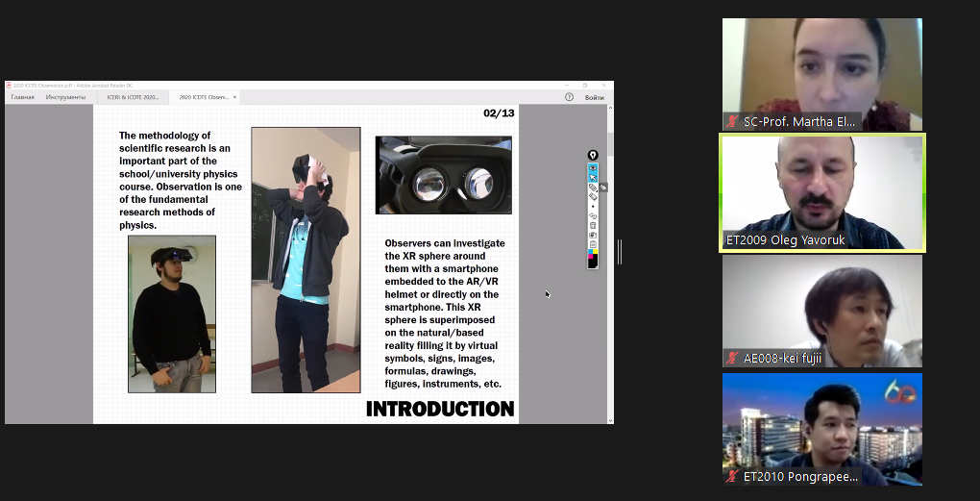Open the Инструменты tab in Acrobat
980x501 pixels.
point(65,97)
